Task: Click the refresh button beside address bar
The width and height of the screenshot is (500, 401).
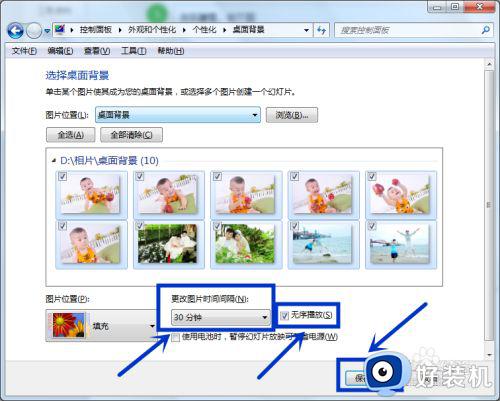Action: click(x=321, y=31)
